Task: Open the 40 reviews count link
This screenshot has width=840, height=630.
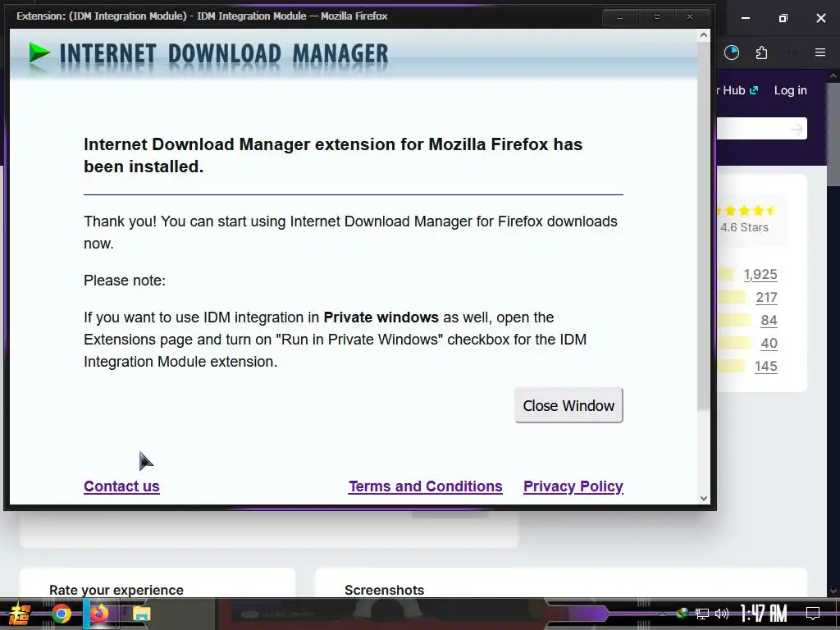Action: 769,344
